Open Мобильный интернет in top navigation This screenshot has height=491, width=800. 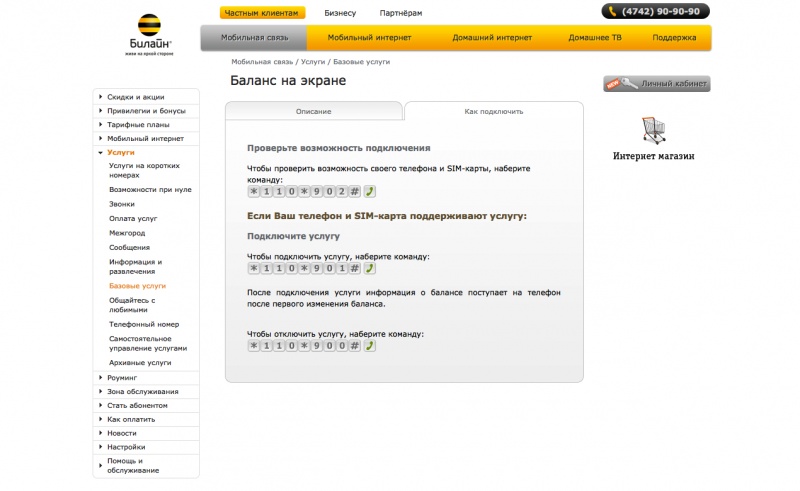tap(369, 38)
